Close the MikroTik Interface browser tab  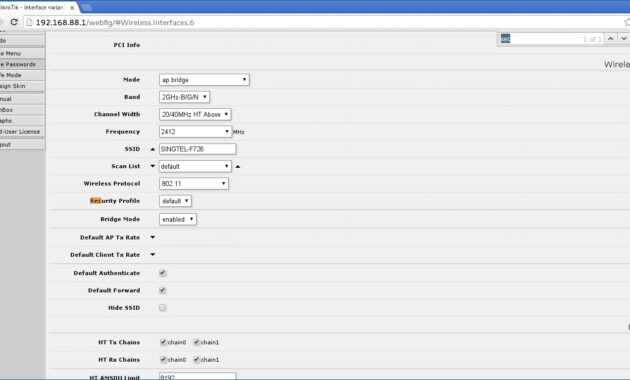[72, 7]
